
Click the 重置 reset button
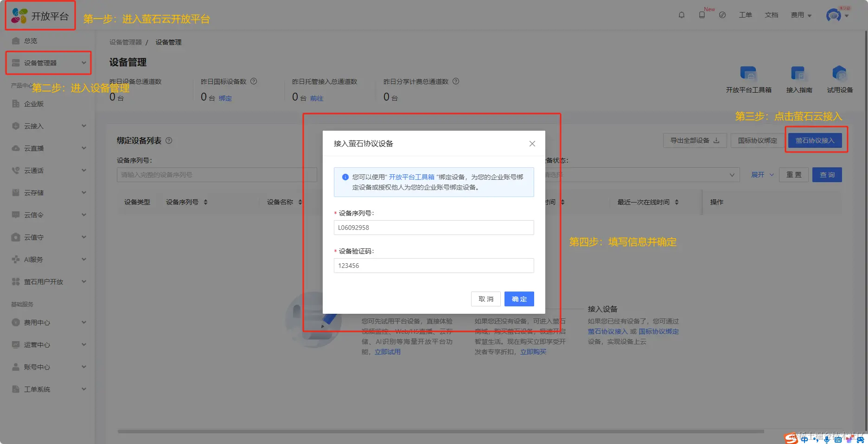(x=794, y=175)
